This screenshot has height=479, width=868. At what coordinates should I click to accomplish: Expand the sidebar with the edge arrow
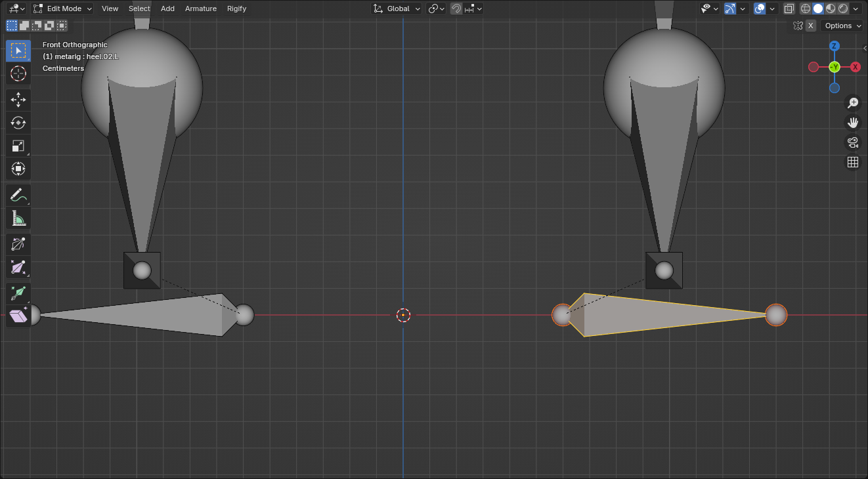tap(865, 49)
